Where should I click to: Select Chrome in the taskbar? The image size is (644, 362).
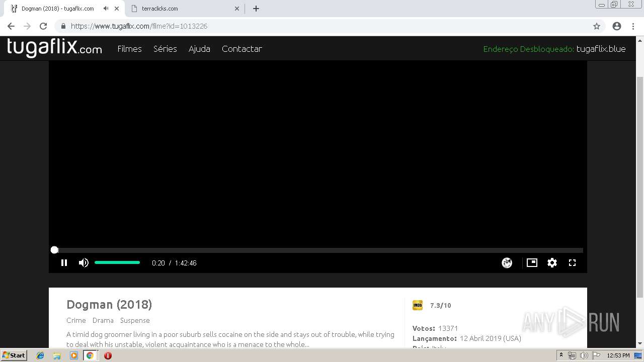point(90,355)
